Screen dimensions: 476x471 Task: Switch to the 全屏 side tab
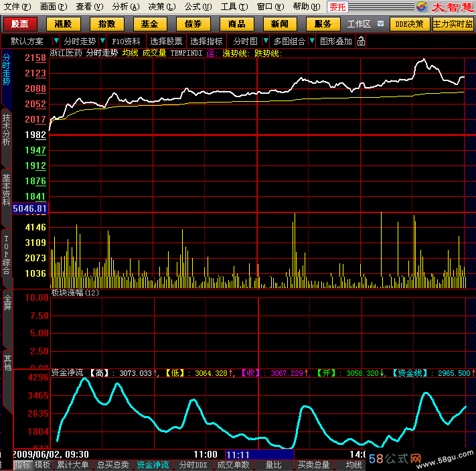tap(7, 303)
